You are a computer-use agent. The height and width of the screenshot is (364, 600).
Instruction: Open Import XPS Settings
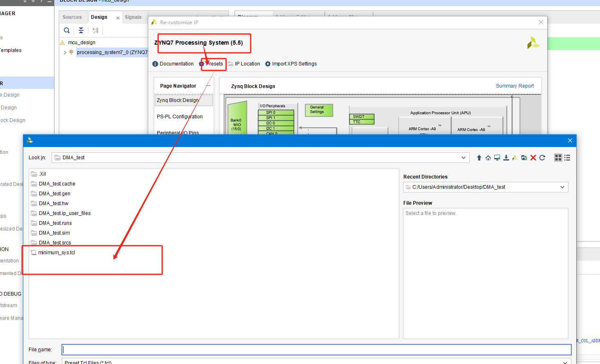[291, 64]
